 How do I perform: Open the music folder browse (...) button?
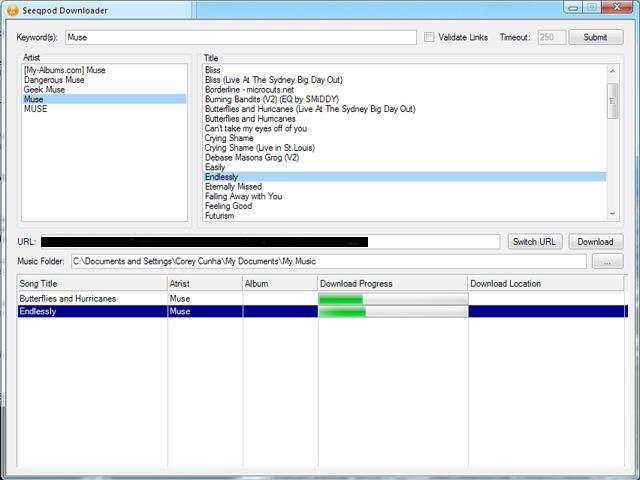click(x=607, y=261)
